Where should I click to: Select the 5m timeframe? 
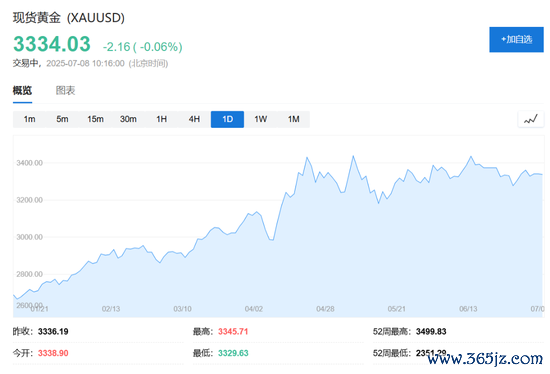pyautogui.click(x=62, y=119)
